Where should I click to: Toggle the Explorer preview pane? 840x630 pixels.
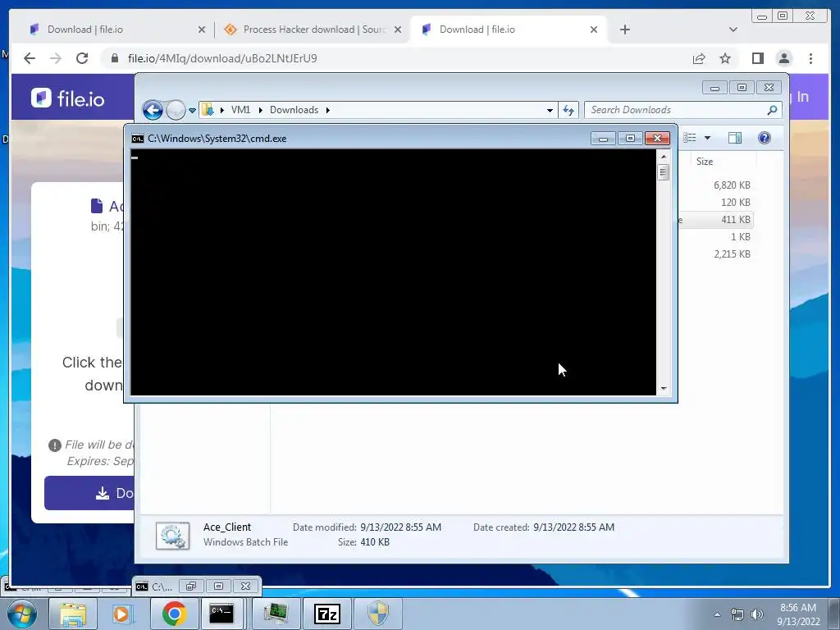tap(735, 138)
